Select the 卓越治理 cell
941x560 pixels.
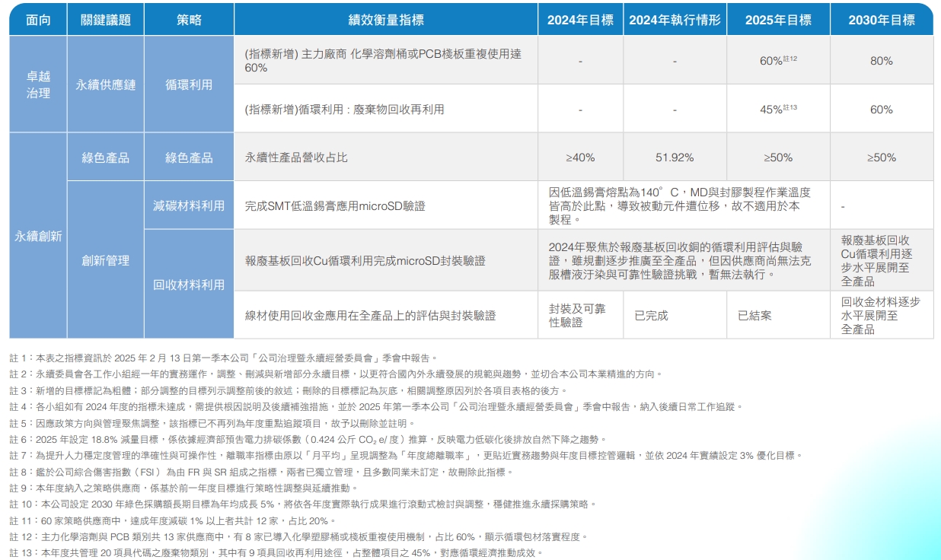point(38,84)
